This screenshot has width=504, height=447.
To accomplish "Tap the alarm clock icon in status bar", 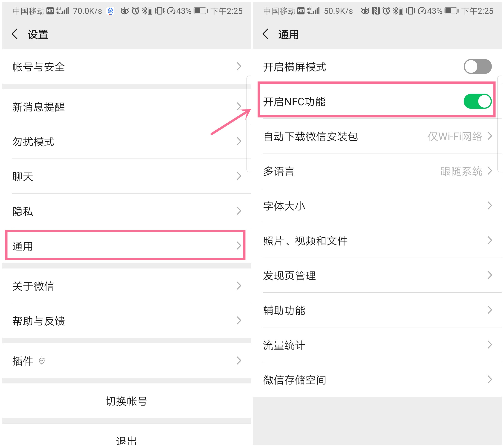I will [x=136, y=11].
